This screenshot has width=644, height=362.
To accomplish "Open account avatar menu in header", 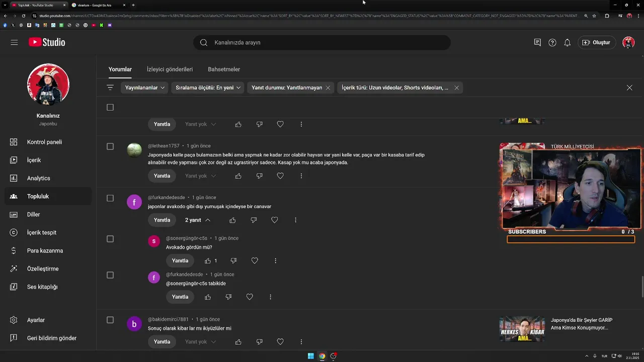I will click(x=628, y=43).
